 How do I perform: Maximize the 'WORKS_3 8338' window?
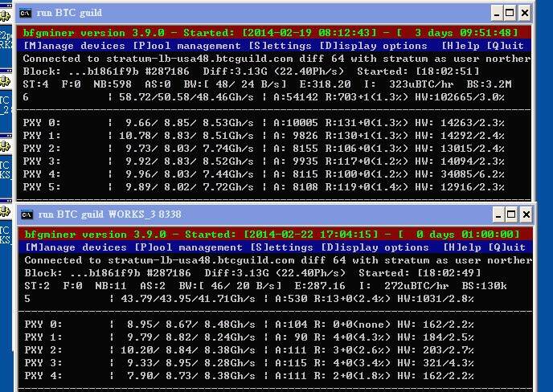pos(511,214)
